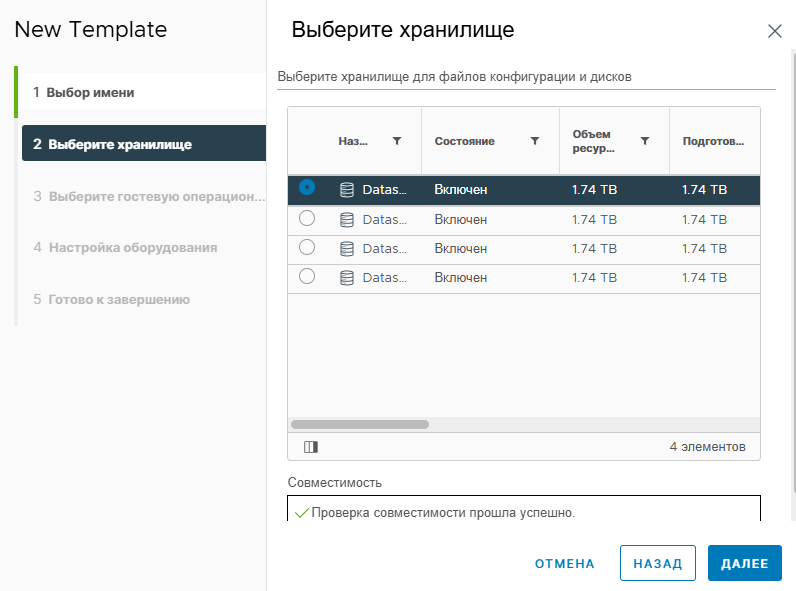Sort by the Состояние column header
Image resolution: width=796 pixels, height=591 pixels.
(x=465, y=141)
